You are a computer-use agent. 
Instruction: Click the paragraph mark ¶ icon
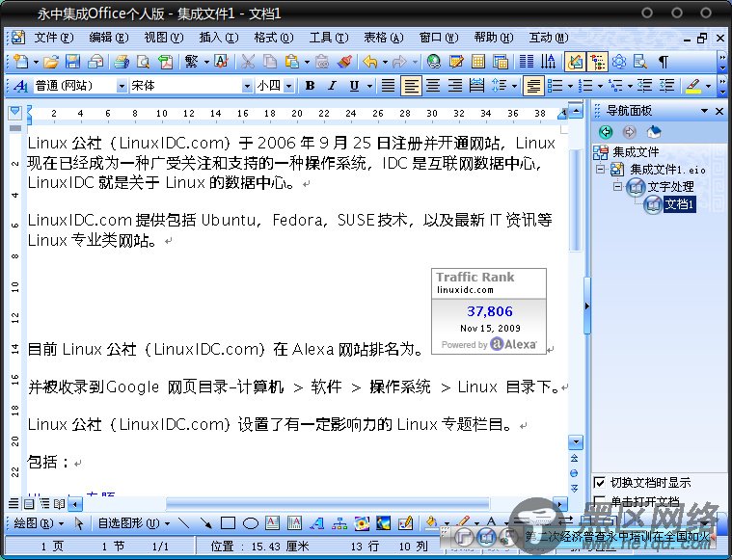click(x=663, y=62)
